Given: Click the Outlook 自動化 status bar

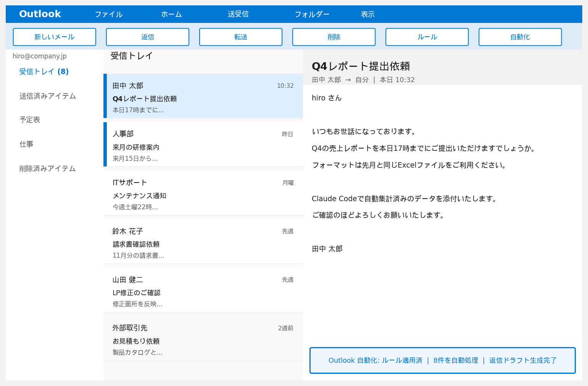Looking at the screenshot, I should point(442,360).
